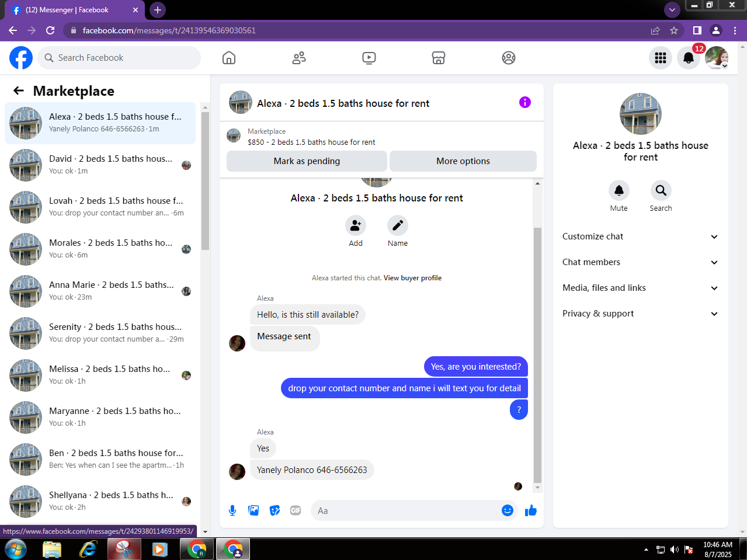
Task: Open the Maryanne conversation
Action: coord(100,418)
